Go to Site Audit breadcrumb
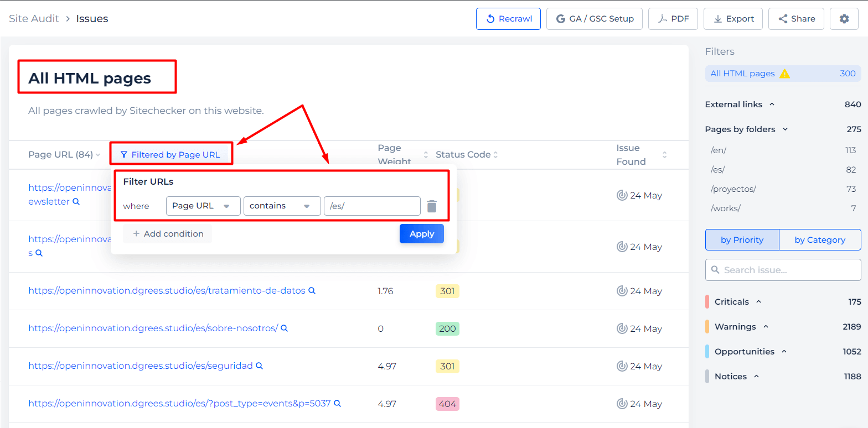Screen dimensions: 868x428 [x=34, y=19]
